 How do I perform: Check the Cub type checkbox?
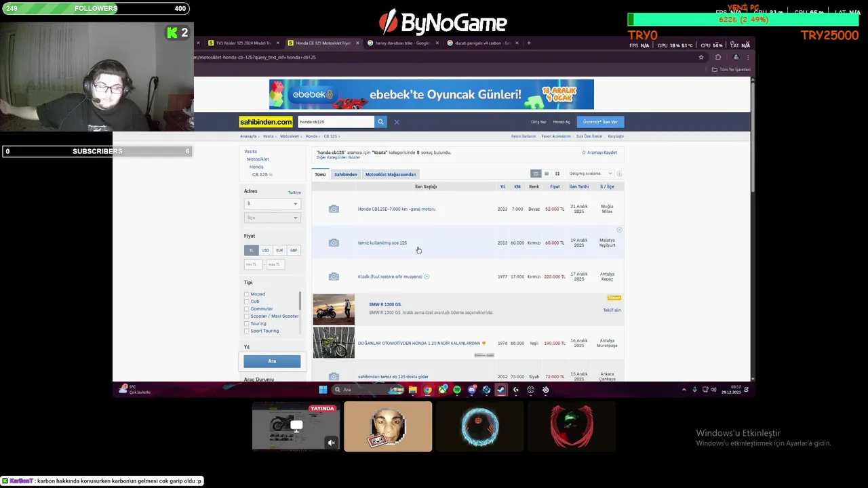246,302
